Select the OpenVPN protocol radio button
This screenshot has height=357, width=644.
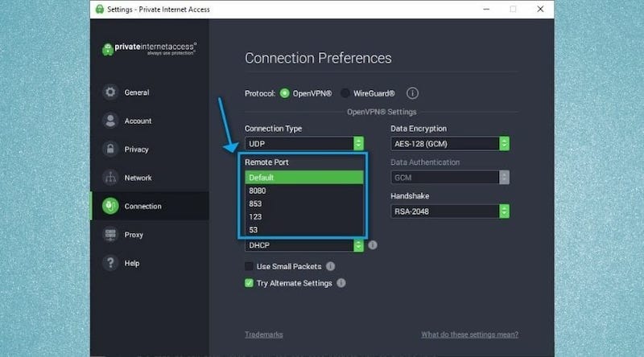pos(284,93)
